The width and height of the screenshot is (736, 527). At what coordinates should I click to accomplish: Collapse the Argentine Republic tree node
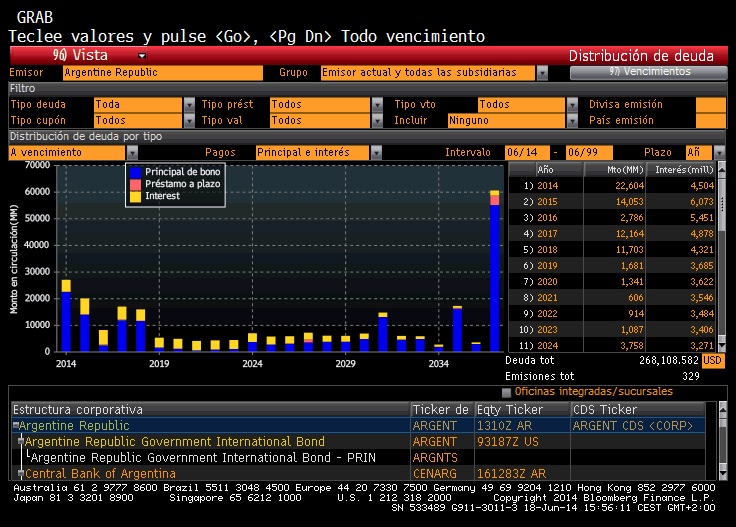tap(16, 425)
